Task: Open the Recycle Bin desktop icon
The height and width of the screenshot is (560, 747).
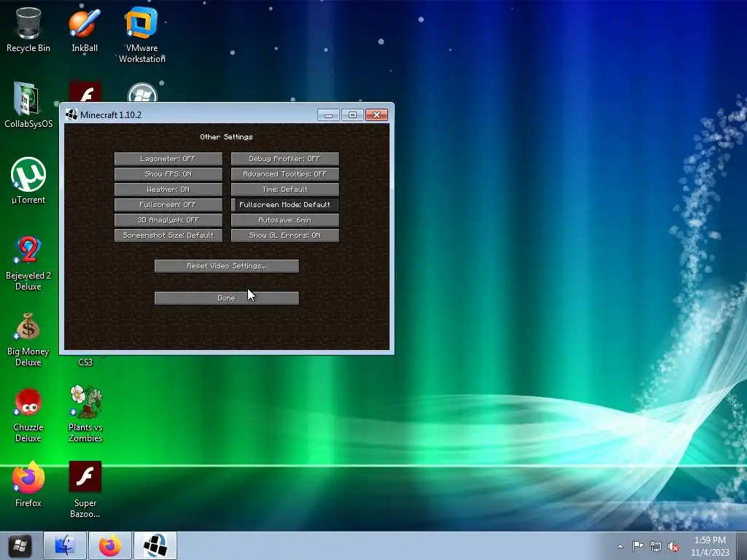Action: 28,29
